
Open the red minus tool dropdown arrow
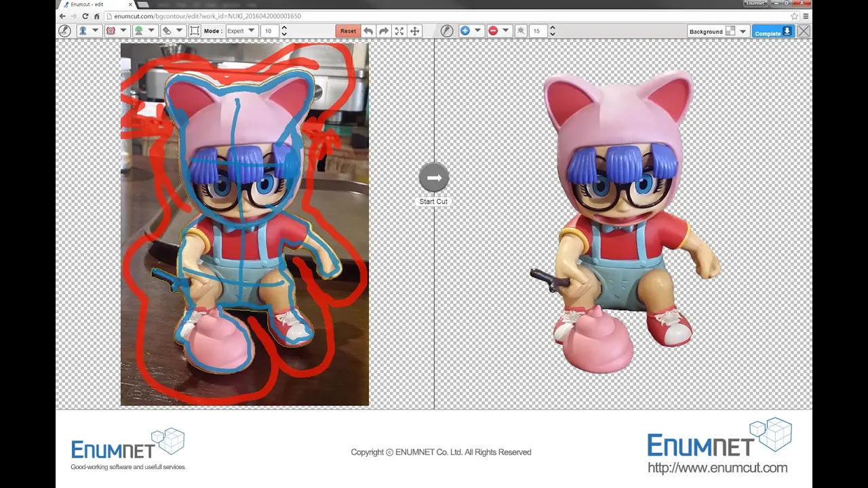click(x=505, y=30)
